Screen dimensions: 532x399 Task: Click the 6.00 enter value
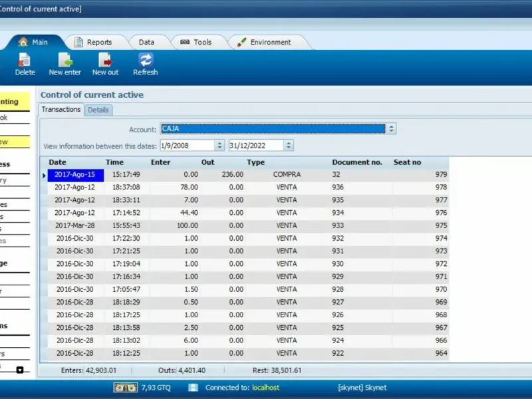pos(191,340)
